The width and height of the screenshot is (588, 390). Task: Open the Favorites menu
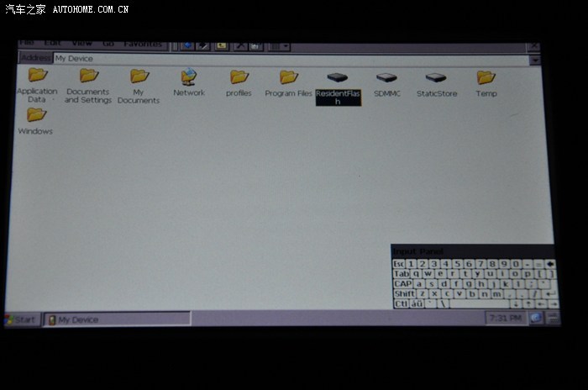point(142,44)
